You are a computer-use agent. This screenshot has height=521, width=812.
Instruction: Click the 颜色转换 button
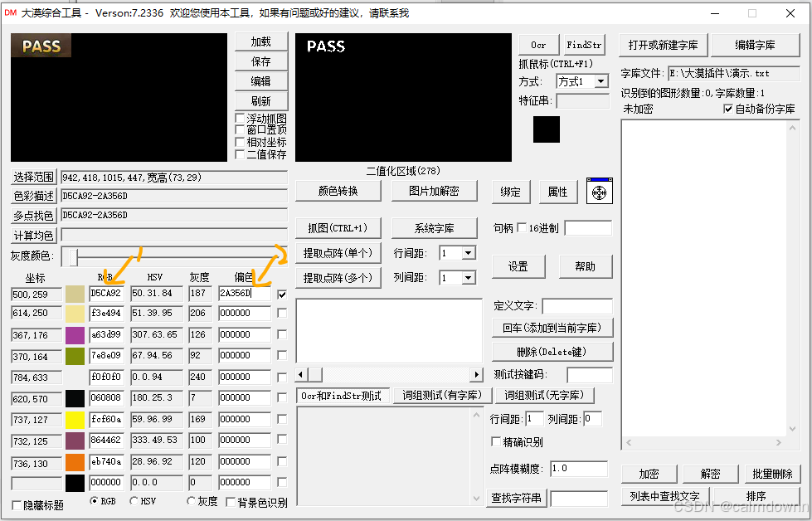click(338, 191)
